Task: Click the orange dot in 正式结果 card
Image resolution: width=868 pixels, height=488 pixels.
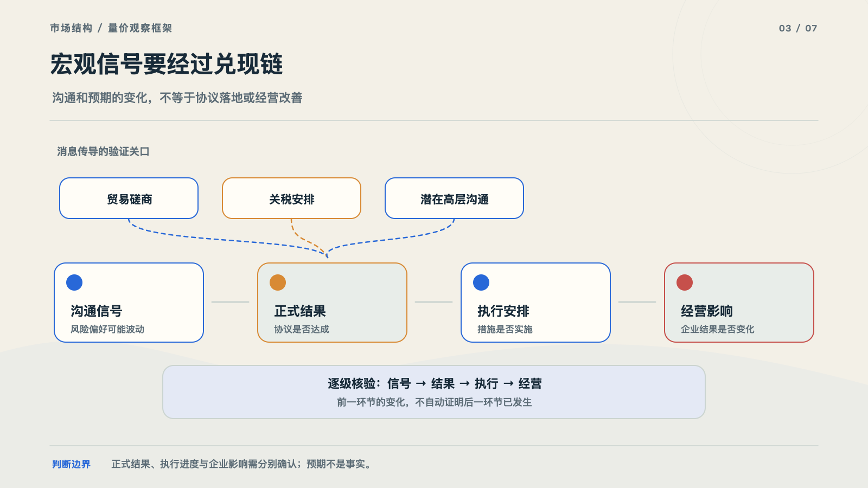Action: [x=278, y=282]
